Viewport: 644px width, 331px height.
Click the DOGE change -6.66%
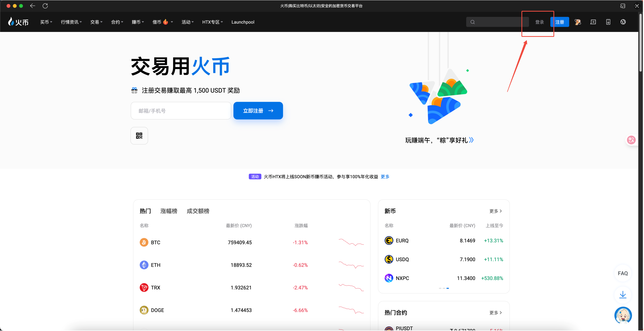300,310
